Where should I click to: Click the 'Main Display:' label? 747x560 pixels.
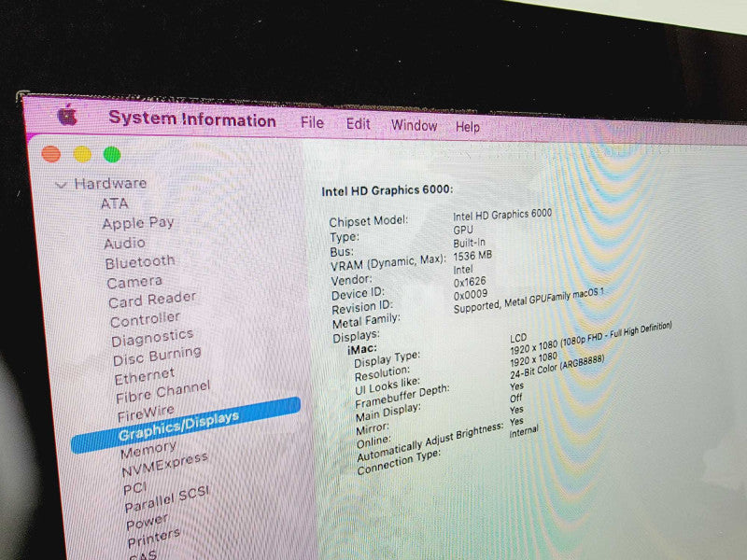tap(388, 413)
